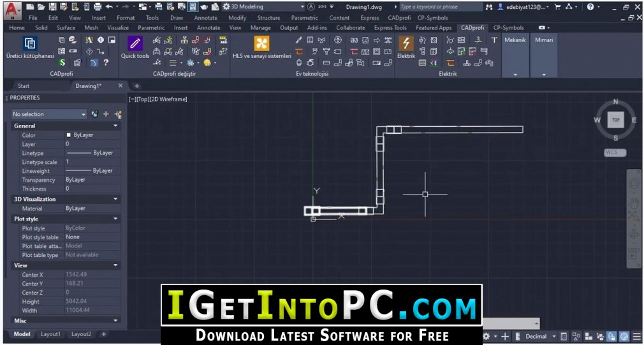Click the [Top] view control label
The width and height of the screenshot is (644, 345).
point(142,99)
